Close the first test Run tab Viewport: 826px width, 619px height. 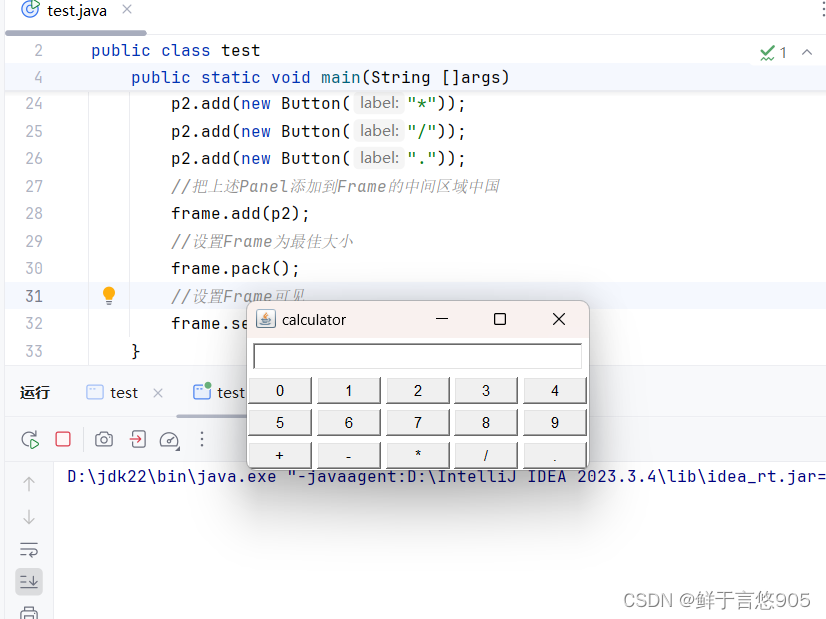158,393
